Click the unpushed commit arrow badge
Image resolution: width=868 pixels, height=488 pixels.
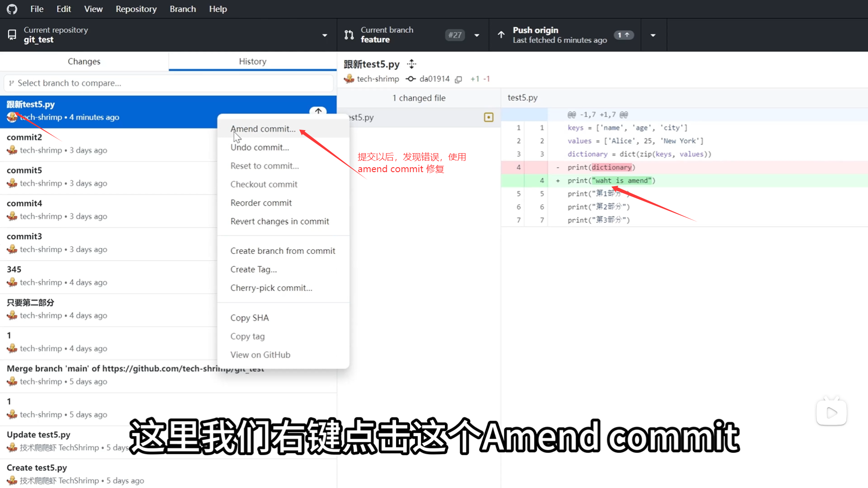(x=318, y=111)
